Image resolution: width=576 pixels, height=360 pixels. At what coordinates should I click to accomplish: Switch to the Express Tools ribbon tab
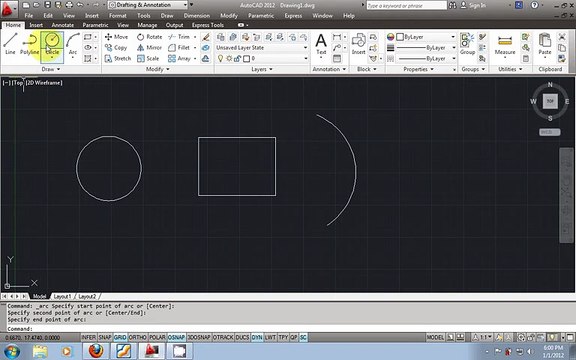(x=208, y=25)
